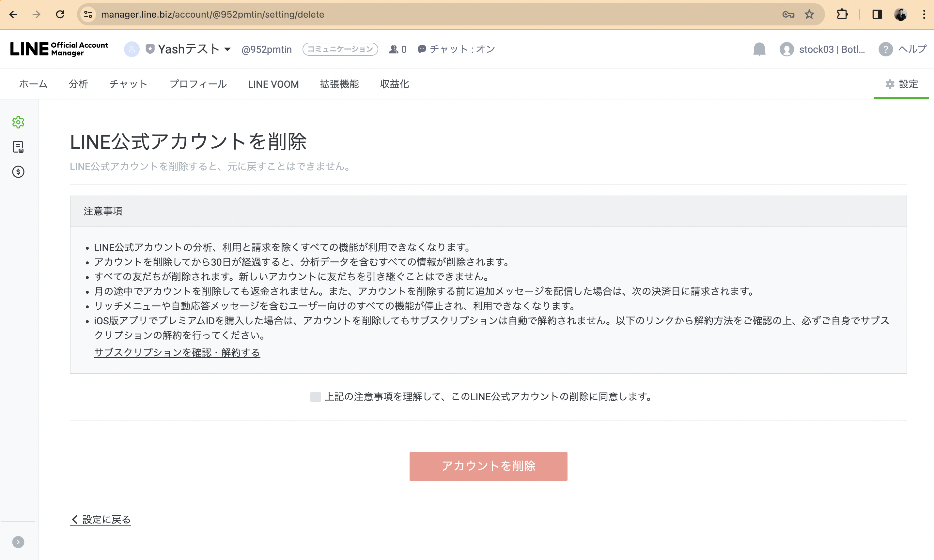This screenshot has width=934, height=560.
Task: Expand the Yashテスト account dropdown
Action: point(227,50)
